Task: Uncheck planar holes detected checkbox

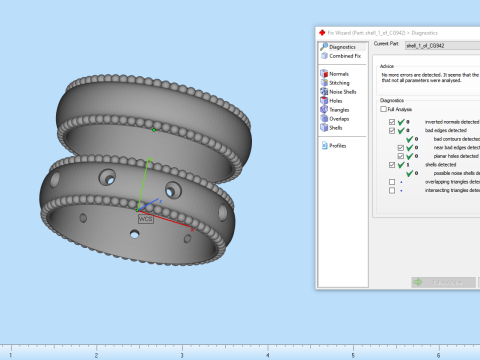Action: coord(401,156)
